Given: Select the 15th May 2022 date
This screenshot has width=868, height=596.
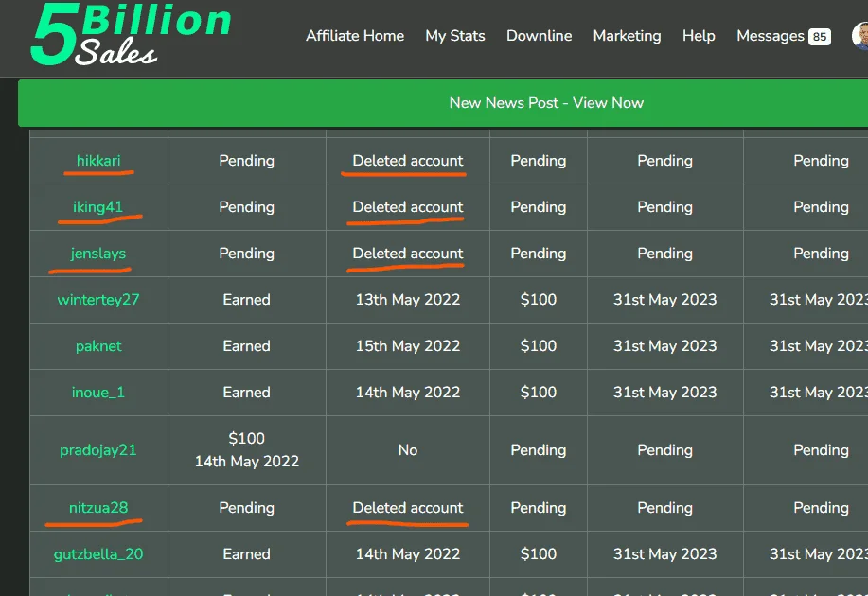Looking at the screenshot, I should tap(408, 346).
